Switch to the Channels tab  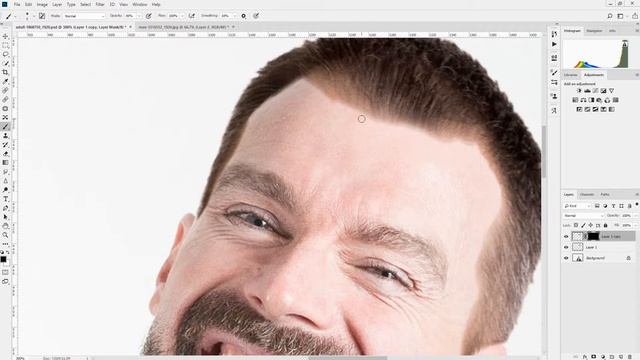[x=587, y=195]
